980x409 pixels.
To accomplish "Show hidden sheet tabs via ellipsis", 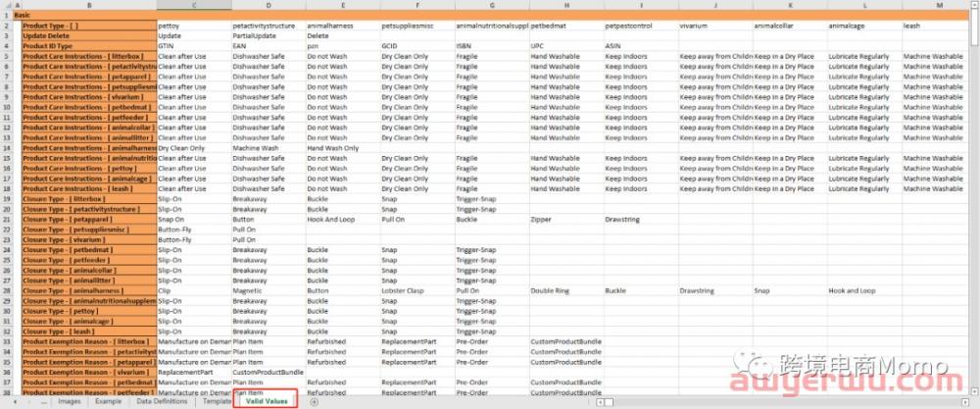I will click(43, 401).
